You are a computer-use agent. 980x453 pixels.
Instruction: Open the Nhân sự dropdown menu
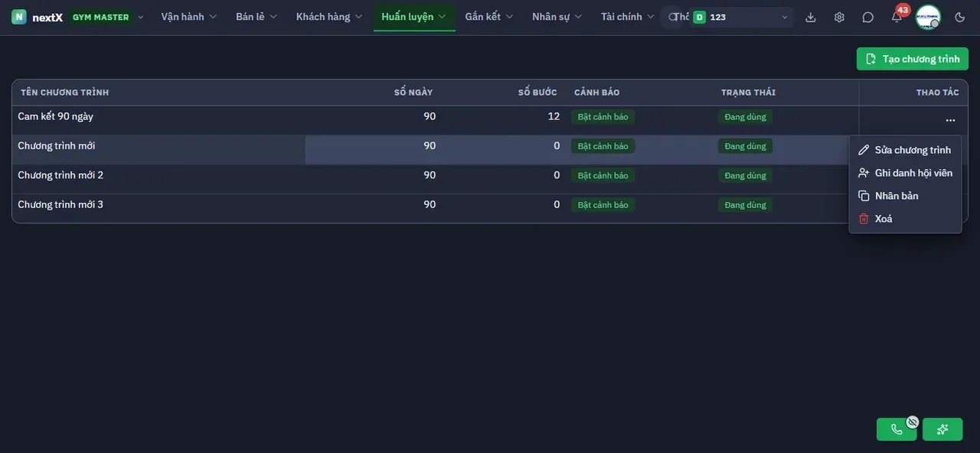click(557, 17)
